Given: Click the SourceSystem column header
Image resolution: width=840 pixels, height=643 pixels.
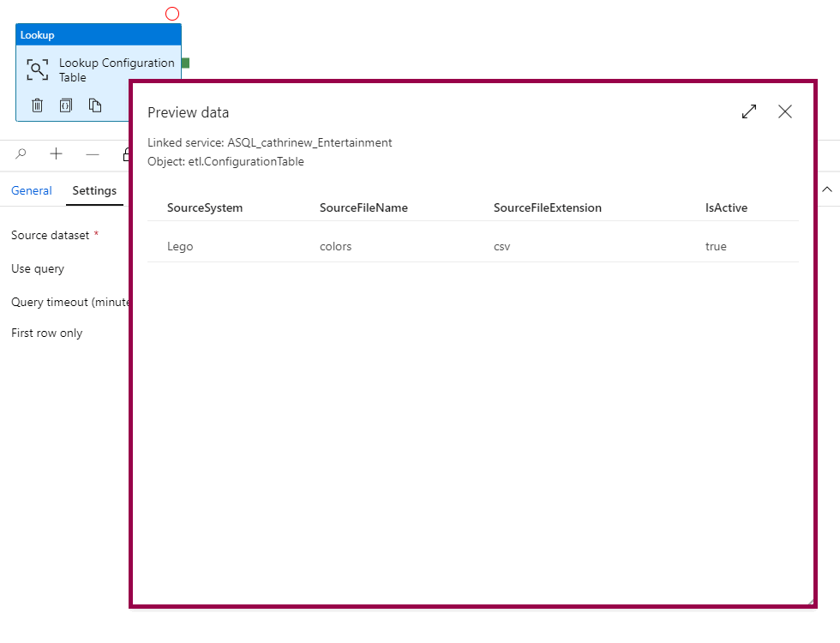Looking at the screenshot, I should (205, 207).
